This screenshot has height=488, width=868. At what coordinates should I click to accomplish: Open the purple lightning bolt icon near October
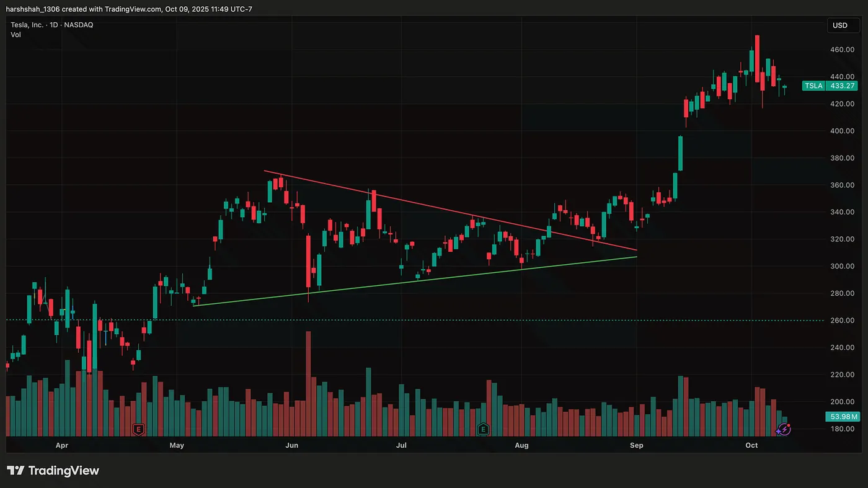pos(784,428)
